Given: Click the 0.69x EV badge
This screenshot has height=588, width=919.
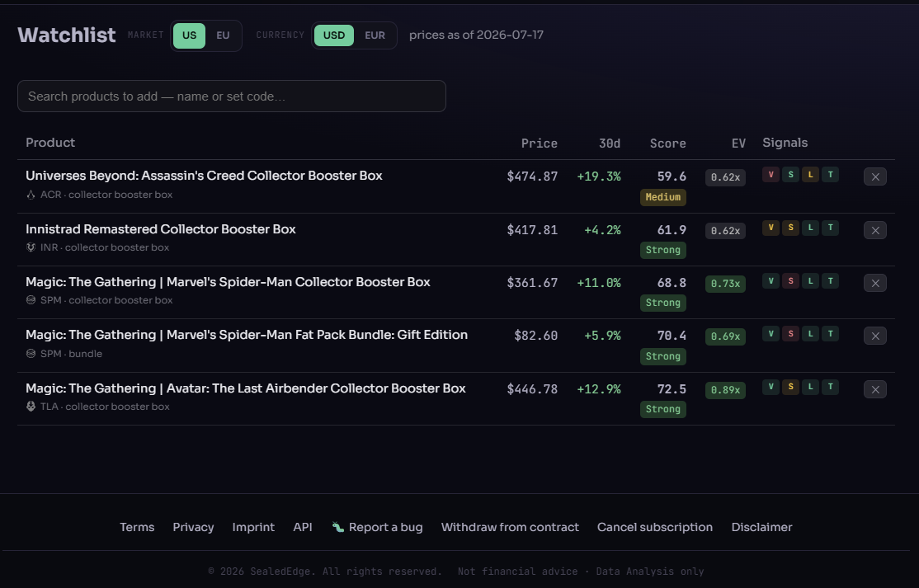Looking at the screenshot, I should pos(726,336).
